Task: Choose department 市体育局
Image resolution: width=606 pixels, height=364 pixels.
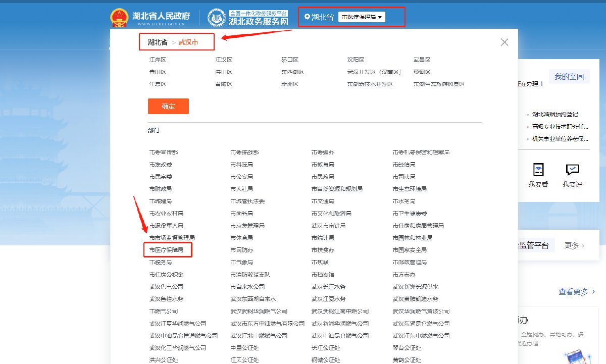Action: click(x=241, y=238)
